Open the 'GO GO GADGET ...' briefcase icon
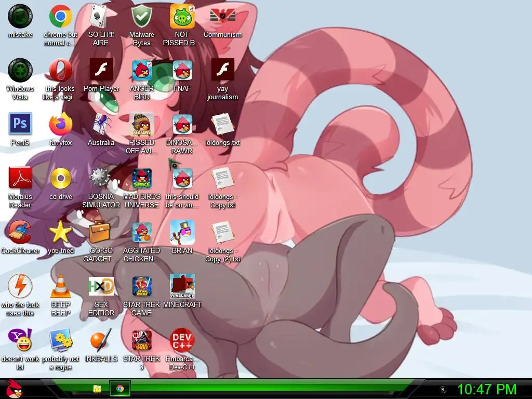 tap(100, 232)
